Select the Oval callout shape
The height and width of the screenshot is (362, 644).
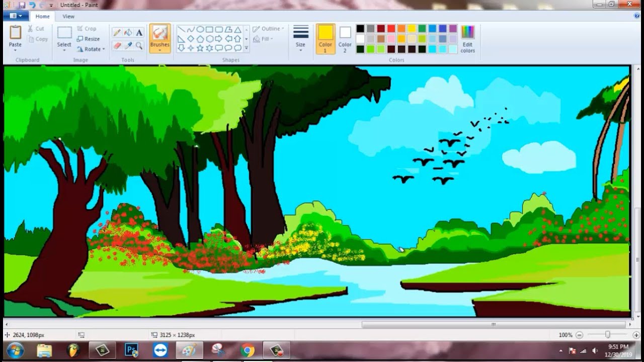(x=228, y=48)
